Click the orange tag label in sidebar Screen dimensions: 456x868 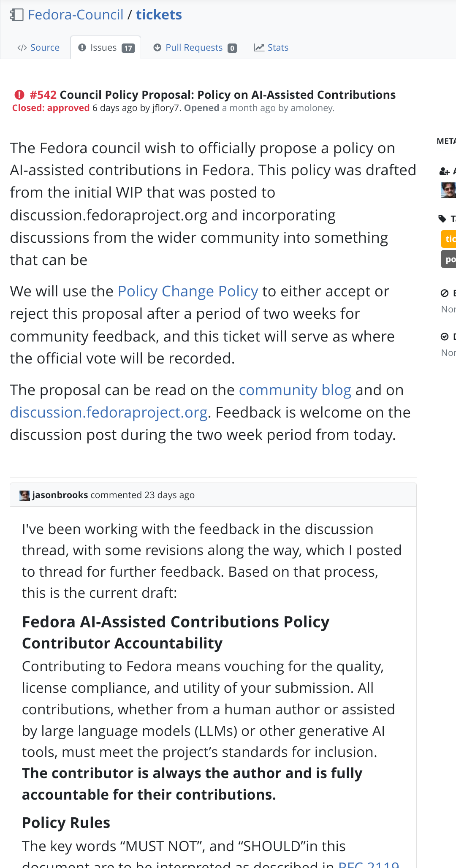(x=449, y=239)
